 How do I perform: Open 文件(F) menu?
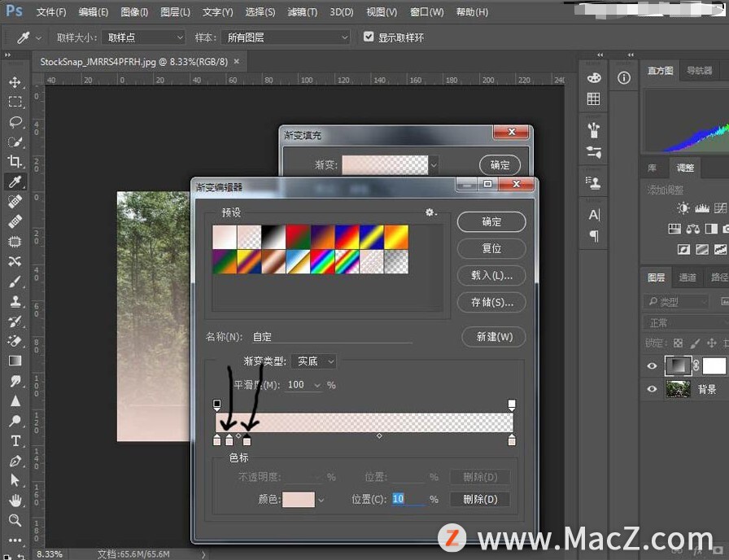[51, 12]
